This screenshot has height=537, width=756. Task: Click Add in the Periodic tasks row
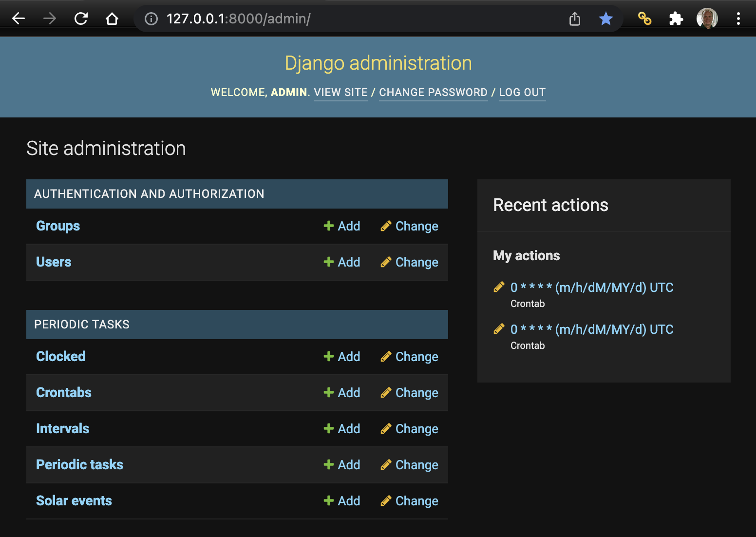point(342,465)
